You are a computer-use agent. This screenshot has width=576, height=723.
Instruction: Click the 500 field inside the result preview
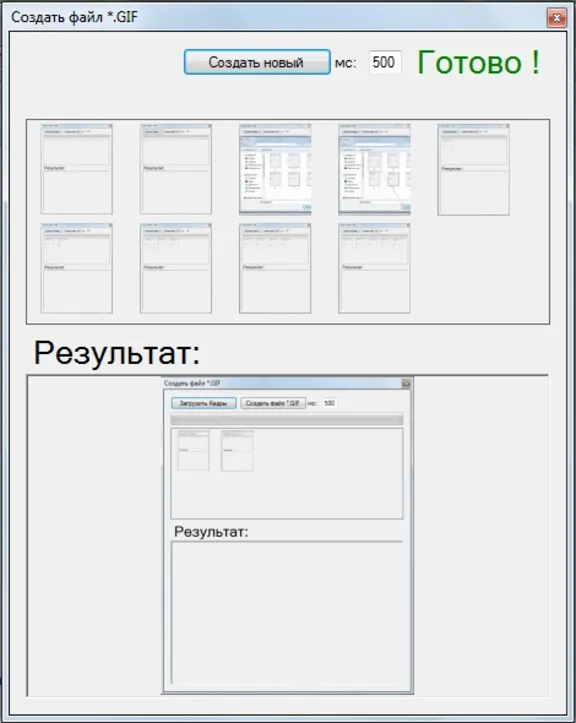pyautogui.click(x=329, y=403)
